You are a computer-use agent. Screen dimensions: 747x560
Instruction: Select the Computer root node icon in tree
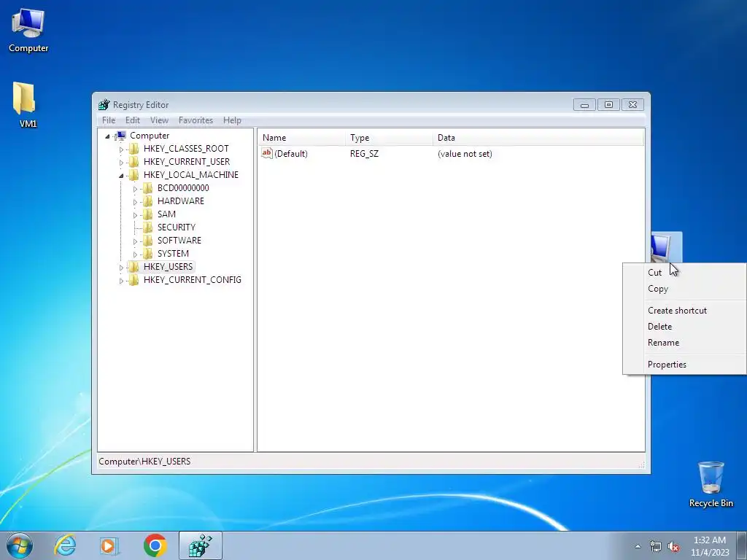pyautogui.click(x=121, y=136)
